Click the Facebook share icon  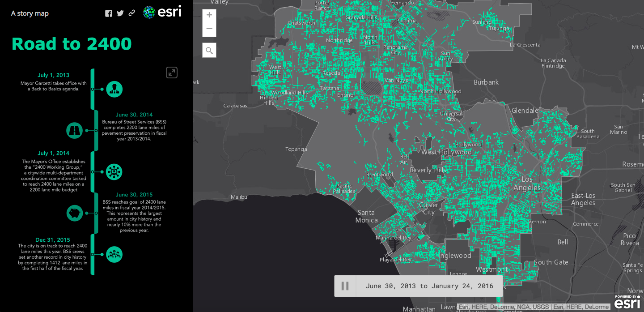coord(109,13)
